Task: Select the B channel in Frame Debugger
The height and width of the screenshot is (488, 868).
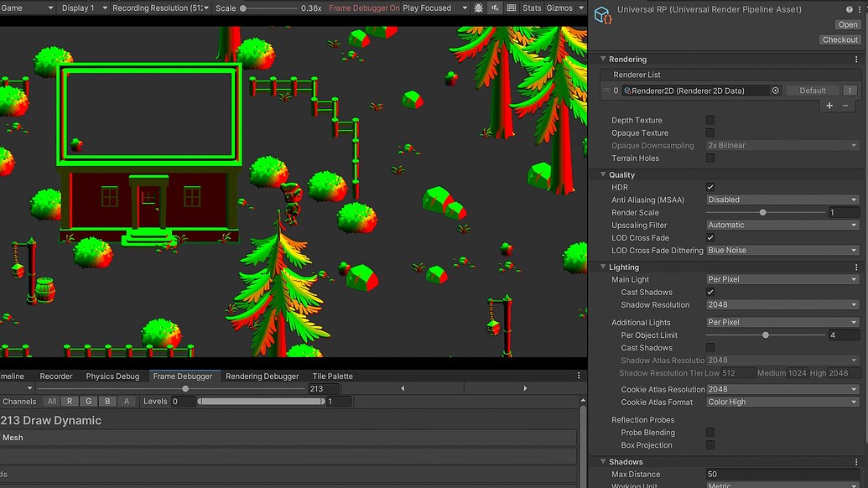Action: (x=107, y=402)
